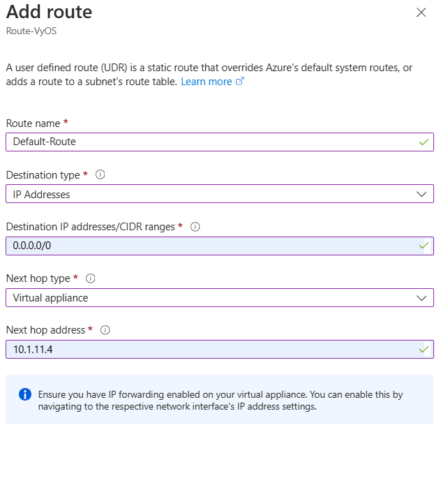
Task: Click the Destination CIDR ranges field
Action: [209, 246]
